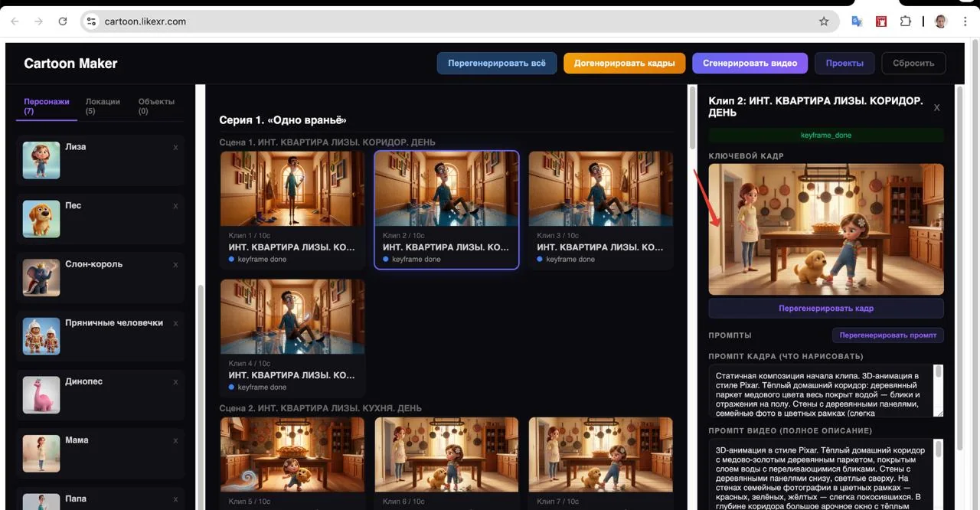The image size is (980, 510).
Task: Open the browser extensions puzzle icon
Action: 906,21
